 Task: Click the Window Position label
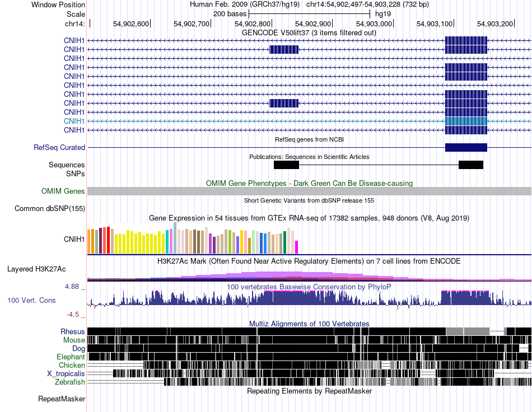[58, 4]
